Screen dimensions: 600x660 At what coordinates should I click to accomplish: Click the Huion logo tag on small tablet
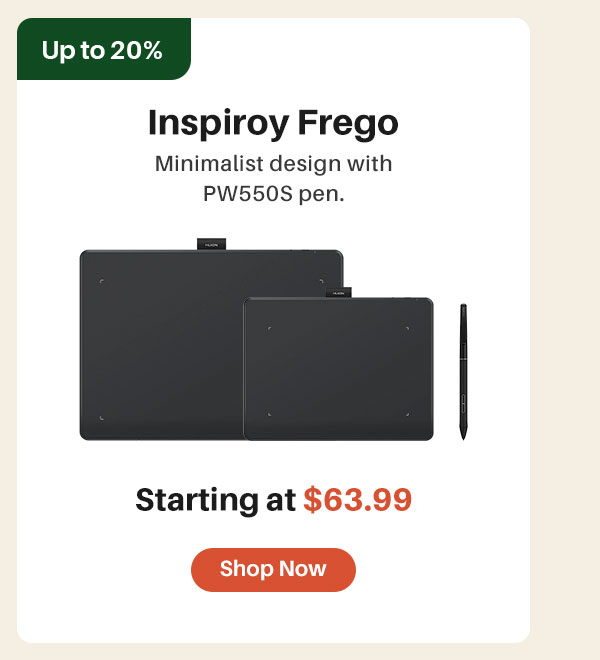(x=339, y=293)
